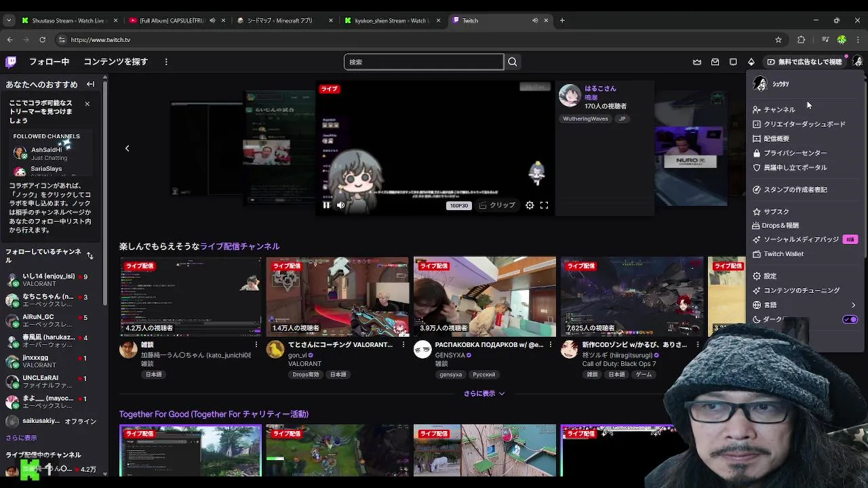This screenshot has width=868, height=488.
Task: Switch to シードマップ Minecraft browser tab
Action: point(285,20)
